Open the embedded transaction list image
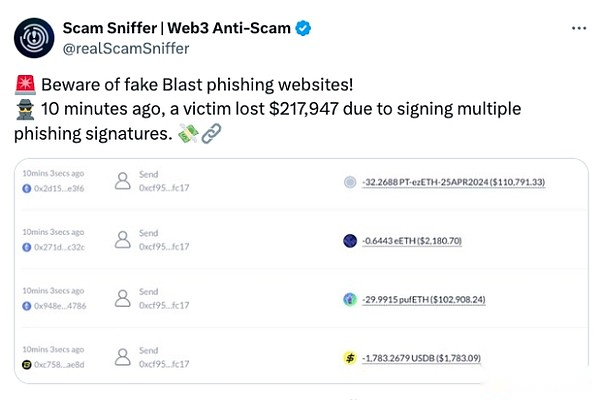Image resolution: width=600 pixels, height=400 pixels. coord(300,270)
